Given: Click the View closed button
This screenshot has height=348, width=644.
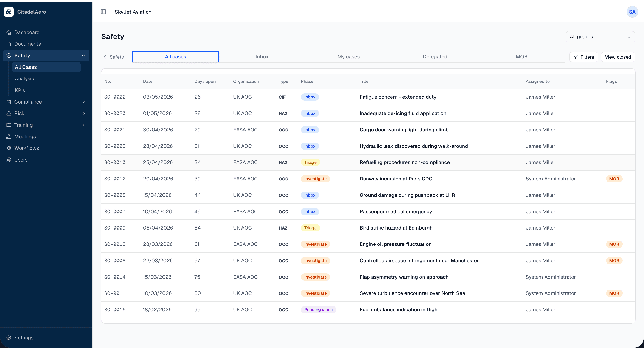Looking at the screenshot, I should [x=618, y=57].
